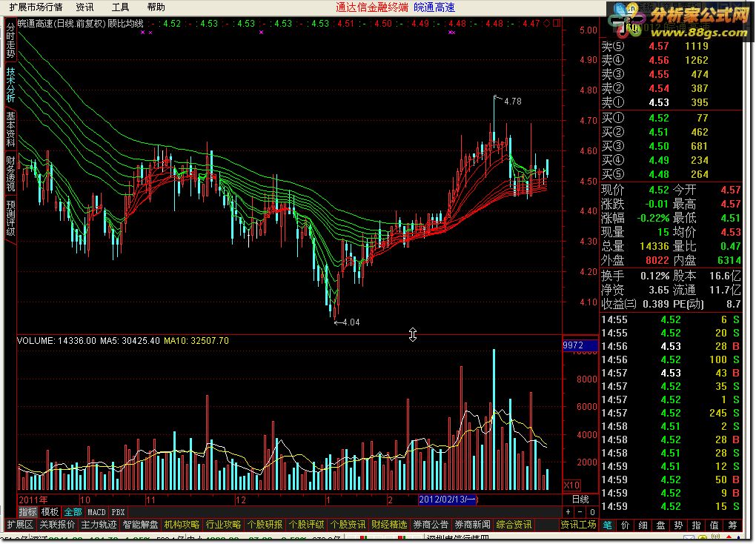Viewport: 756px width, 544px height.
Task: Open the 个股研报 tab
Action: click(x=265, y=525)
